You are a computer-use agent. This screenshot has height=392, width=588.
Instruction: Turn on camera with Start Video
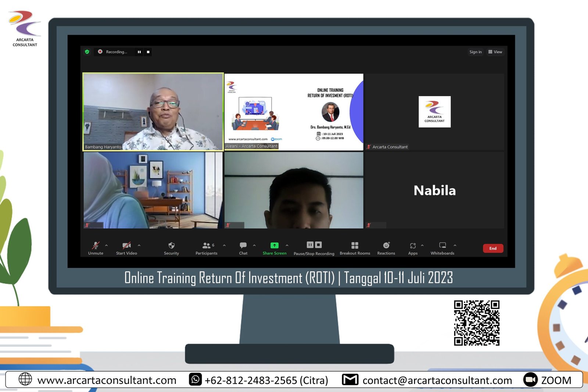coord(126,246)
